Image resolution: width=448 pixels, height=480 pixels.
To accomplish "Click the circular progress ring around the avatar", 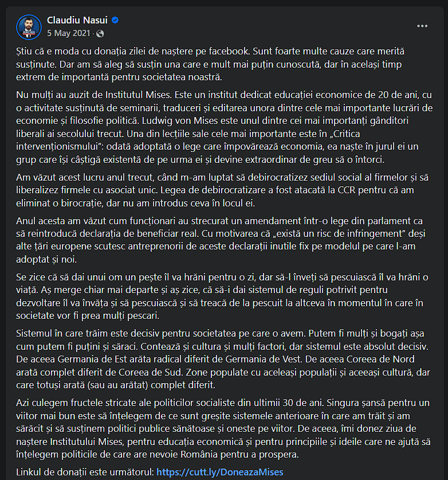I will click(x=29, y=26).
